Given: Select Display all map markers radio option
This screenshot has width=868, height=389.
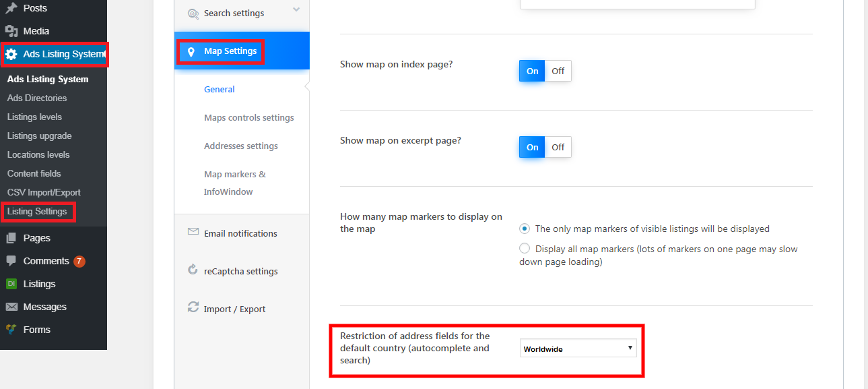Looking at the screenshot, I should click(525, 249).
